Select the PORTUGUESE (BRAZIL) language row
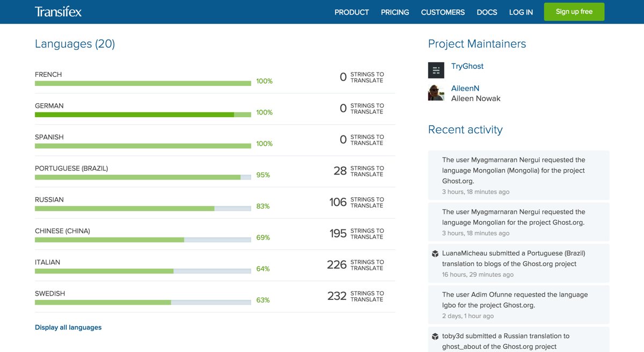 [71, 168]
